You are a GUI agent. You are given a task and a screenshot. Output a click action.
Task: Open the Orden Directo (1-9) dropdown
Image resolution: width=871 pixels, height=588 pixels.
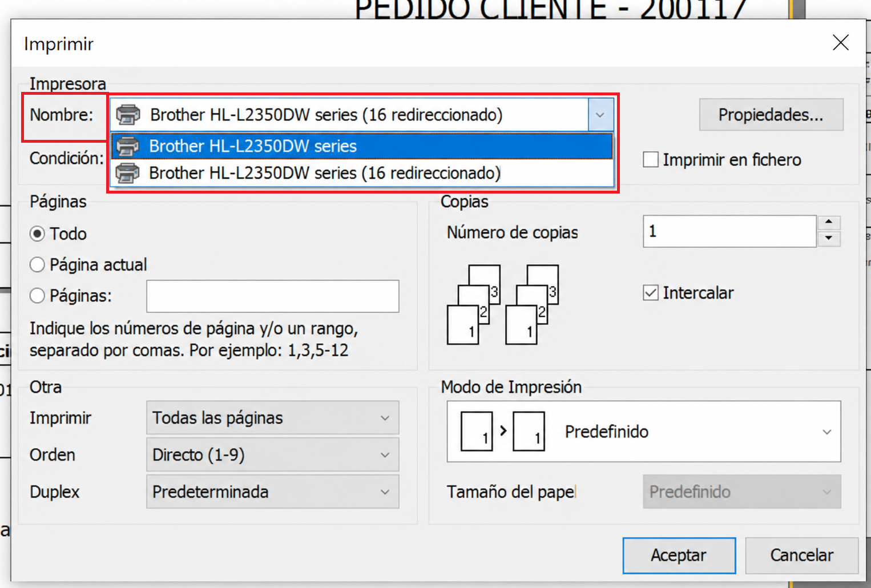point(273,455)
